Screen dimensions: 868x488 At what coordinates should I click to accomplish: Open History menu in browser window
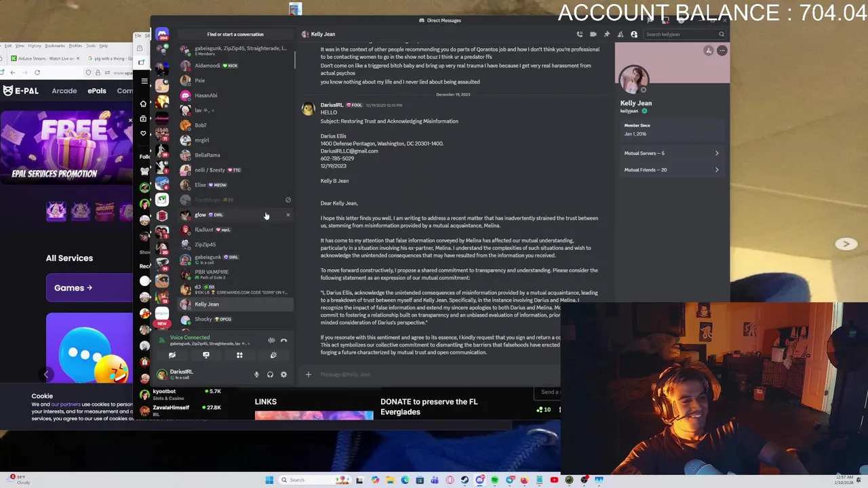tap(35, 45)
